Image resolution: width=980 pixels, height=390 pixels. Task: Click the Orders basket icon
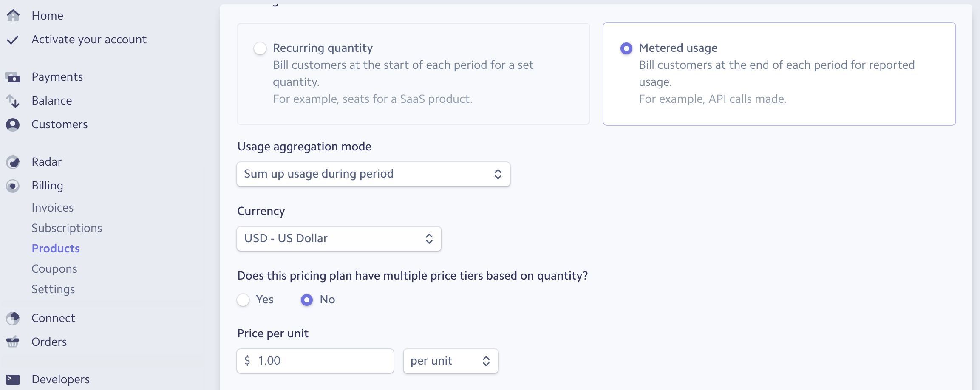pos(13,342)
